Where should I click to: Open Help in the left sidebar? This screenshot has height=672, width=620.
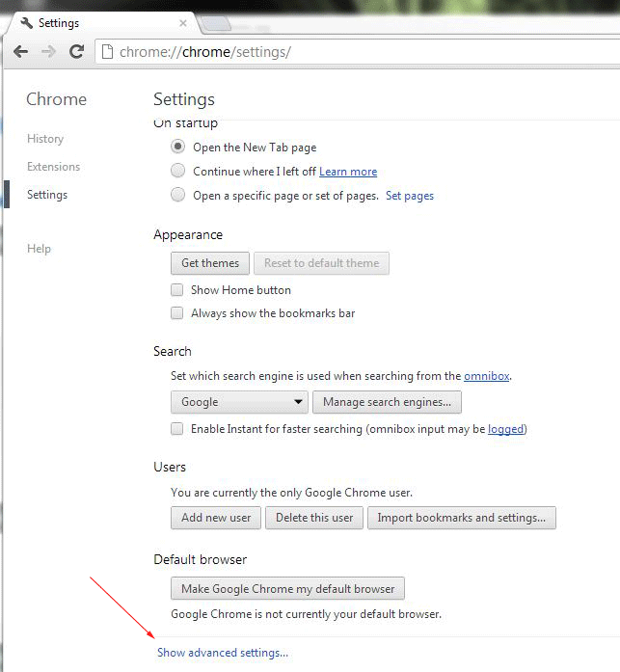click(x=39, y=249)
